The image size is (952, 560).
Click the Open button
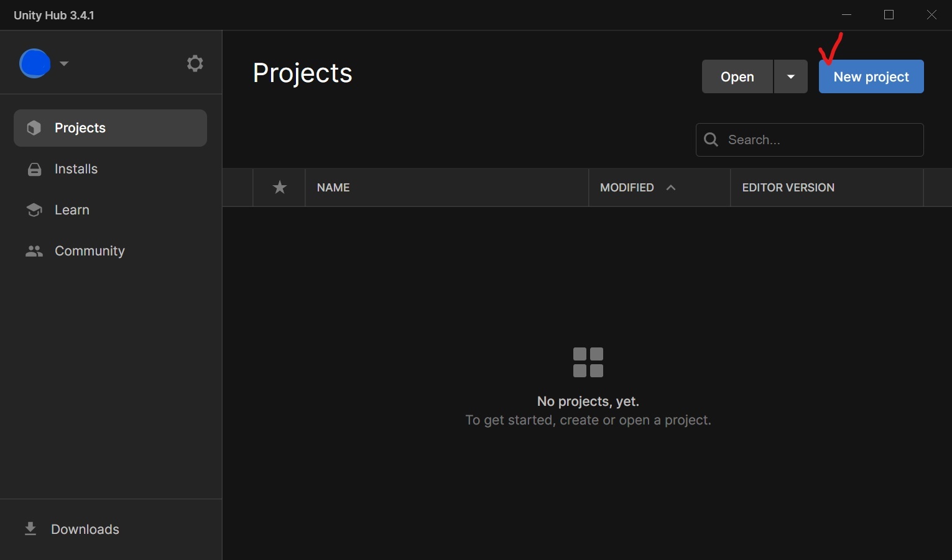point(737,76)
